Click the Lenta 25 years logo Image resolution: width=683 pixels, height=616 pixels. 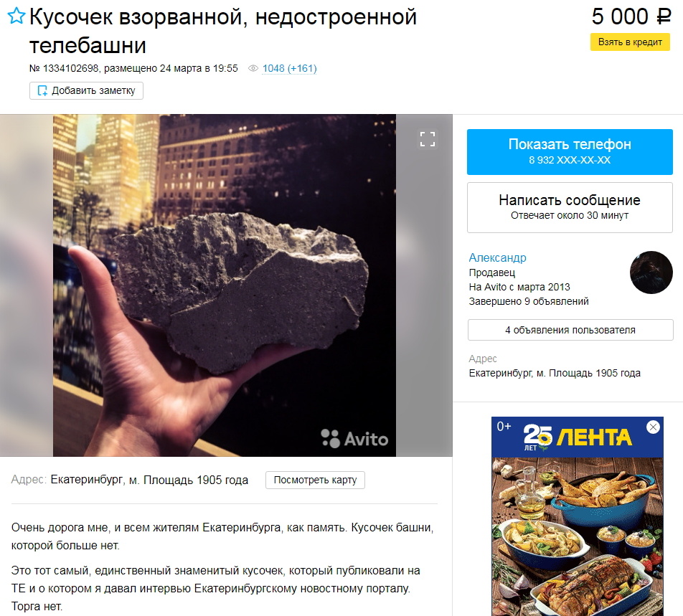577,437
